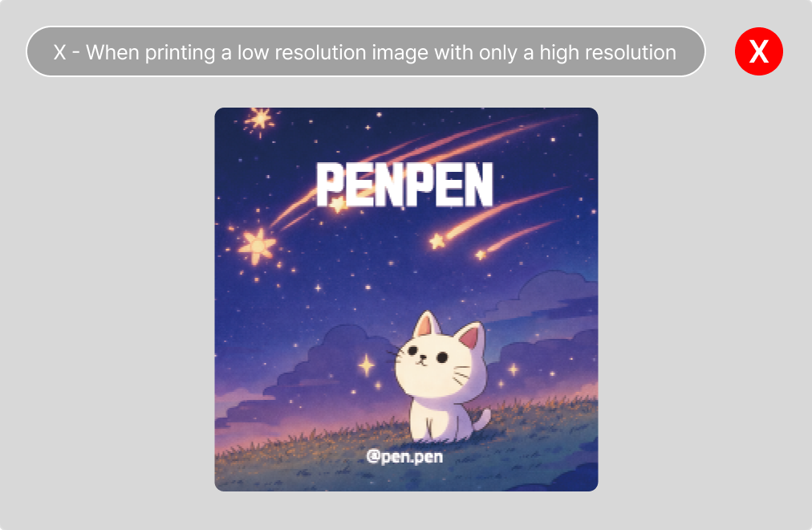
Task: Click the four-point sparkle beside the cat
Action: (367, 365)
